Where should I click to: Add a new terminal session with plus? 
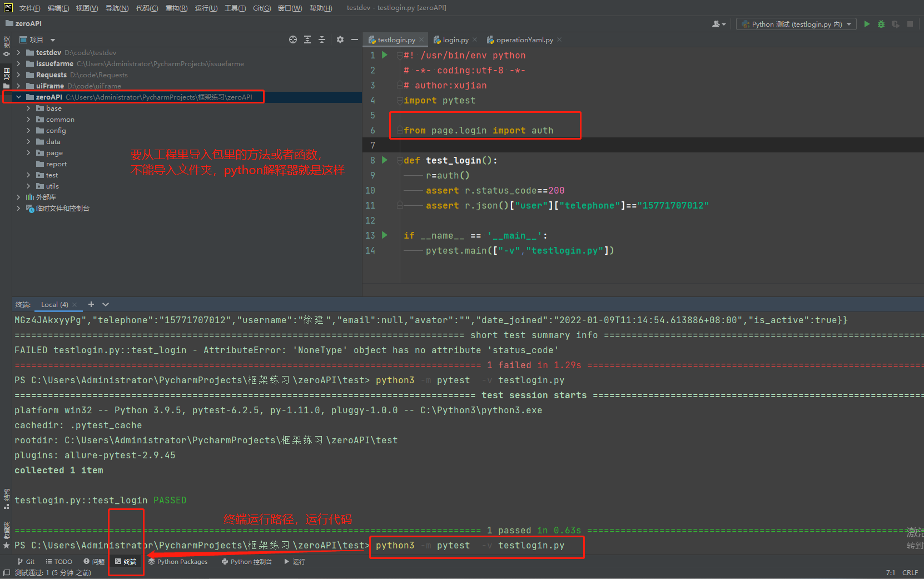point(91,304)
